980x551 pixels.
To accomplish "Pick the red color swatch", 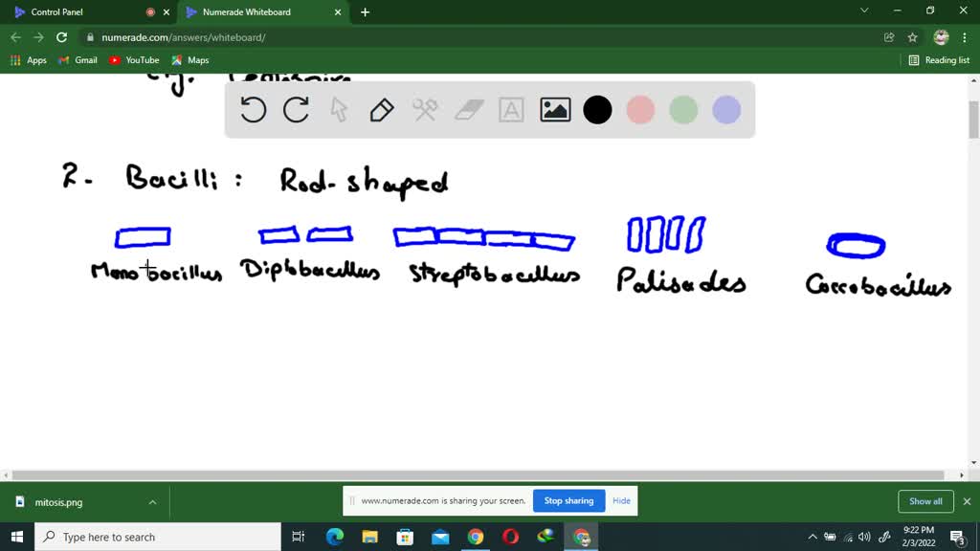I will tap(640, 110).
